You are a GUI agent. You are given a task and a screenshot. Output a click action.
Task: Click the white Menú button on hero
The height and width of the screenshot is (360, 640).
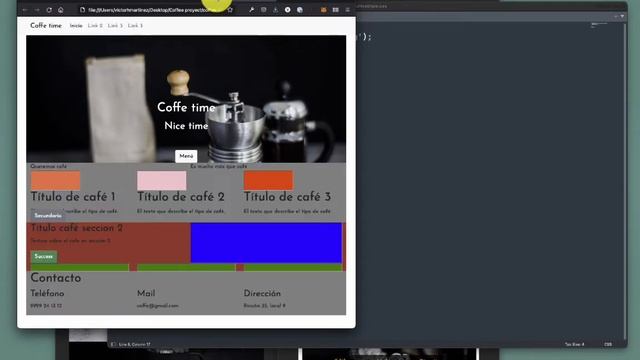click(186, 156)
